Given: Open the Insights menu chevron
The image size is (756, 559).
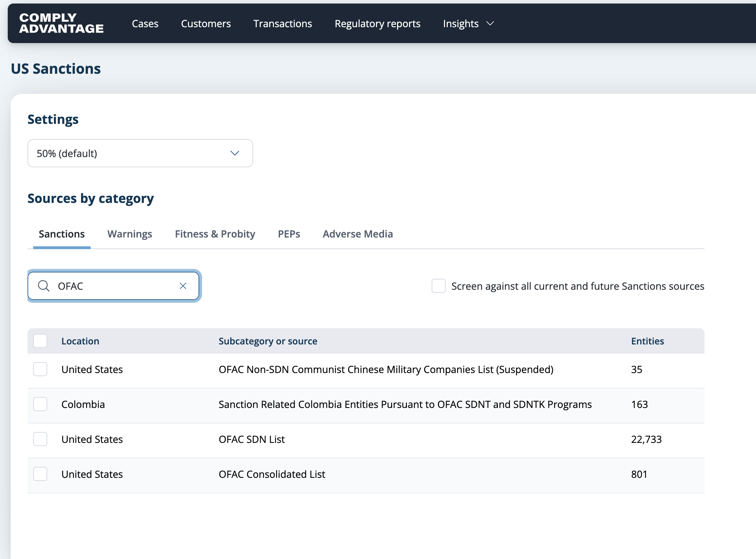Looking at the screenshot, I should (490, 24).
